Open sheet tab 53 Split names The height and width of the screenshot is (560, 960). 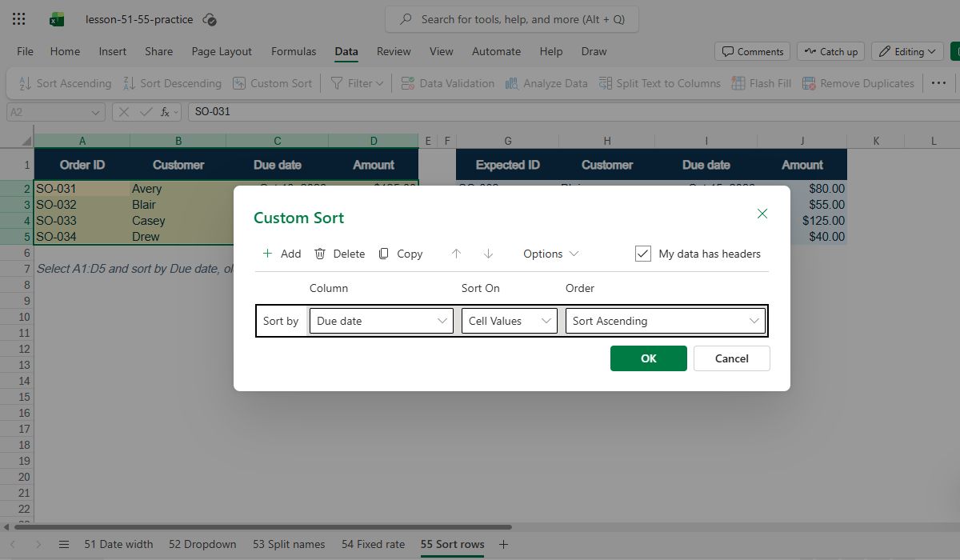click(289, 544)
